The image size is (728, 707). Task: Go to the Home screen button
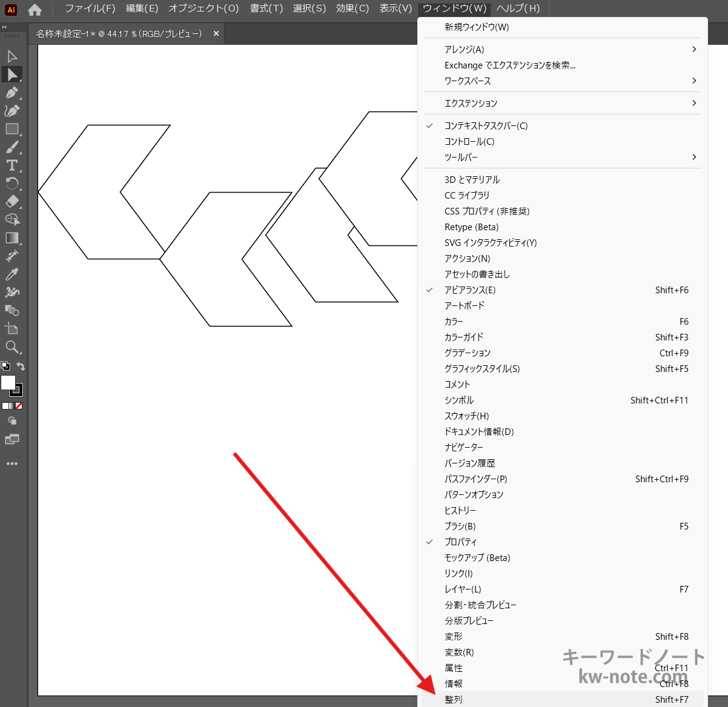point(35,10)
